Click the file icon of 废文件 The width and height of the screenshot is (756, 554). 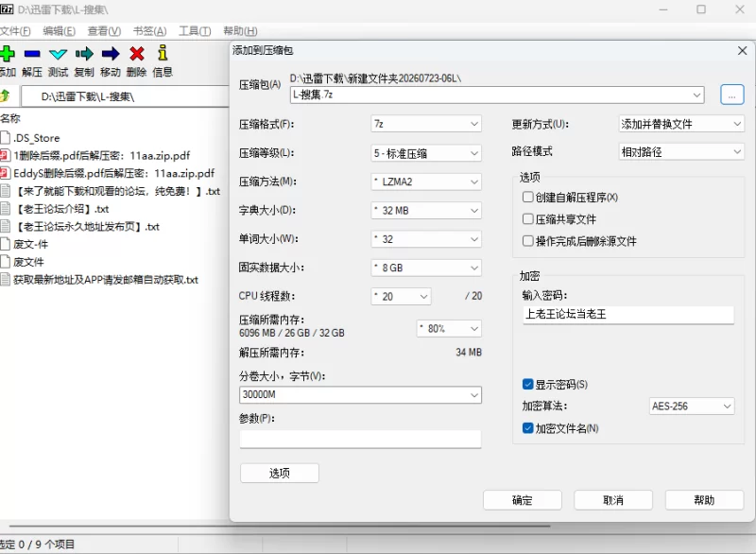click(5, 261)
